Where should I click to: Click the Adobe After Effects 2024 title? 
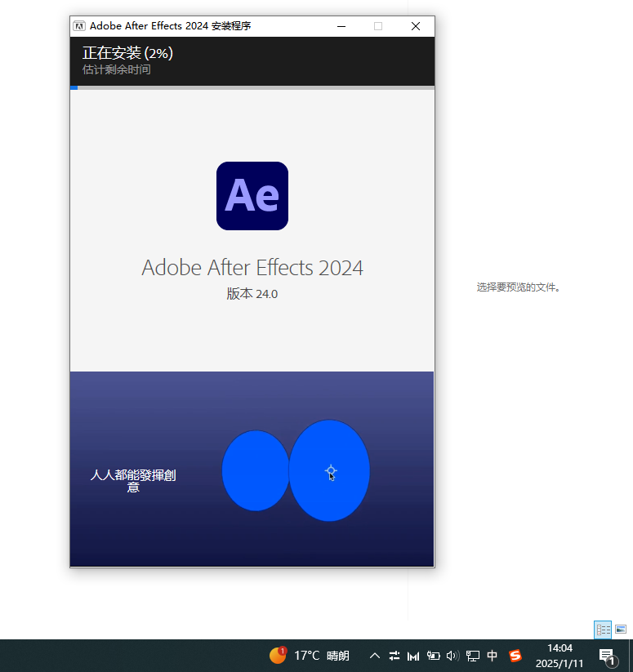click(x=252, y=268)
